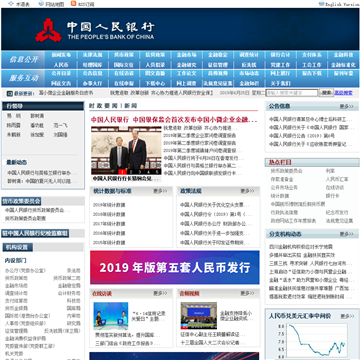Screen dimensions: 360x360
Task: Click 更多 in the 分支机构动态 section
Action: pyautogui.click(x=347, y=234)
